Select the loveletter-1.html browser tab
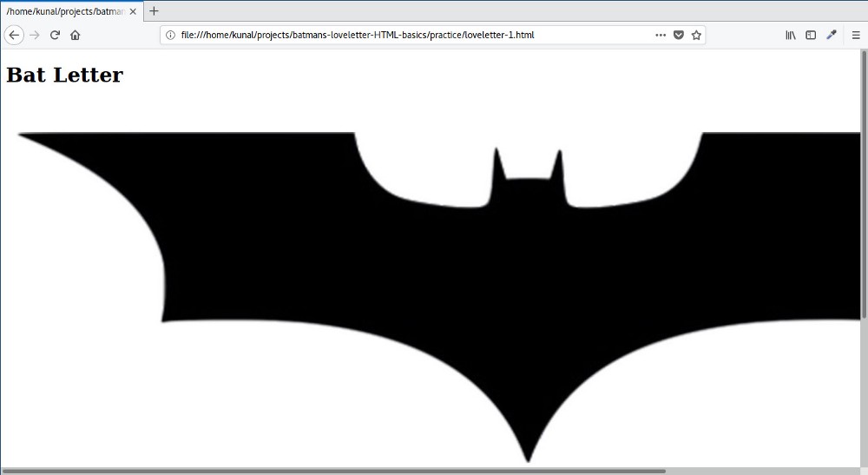The image size is (868, 475). coord(65,11)
